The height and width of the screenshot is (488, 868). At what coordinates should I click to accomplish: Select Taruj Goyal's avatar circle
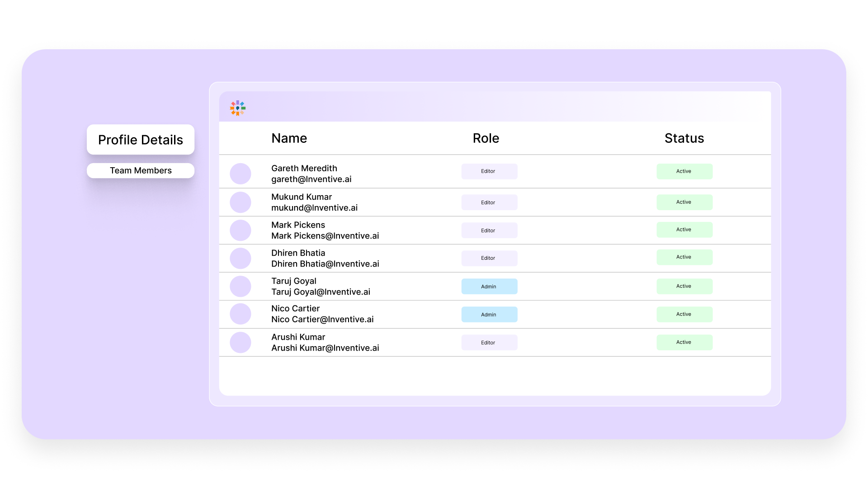pyautogui.click(x=240, y=286)
